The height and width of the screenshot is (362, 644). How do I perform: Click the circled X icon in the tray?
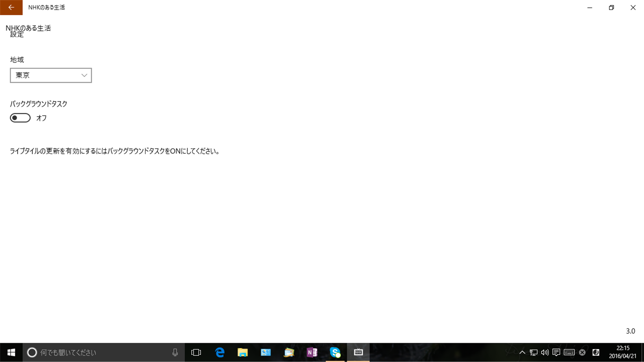coord(582,353)
